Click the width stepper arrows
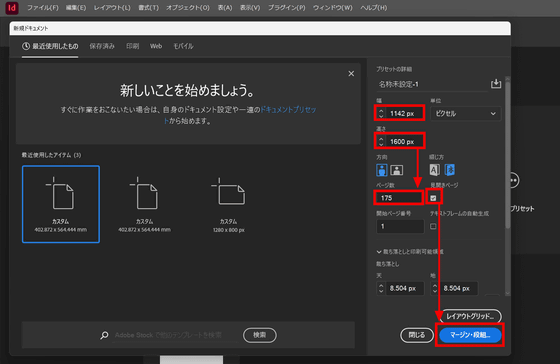560x364 pixels. (381, 113)
